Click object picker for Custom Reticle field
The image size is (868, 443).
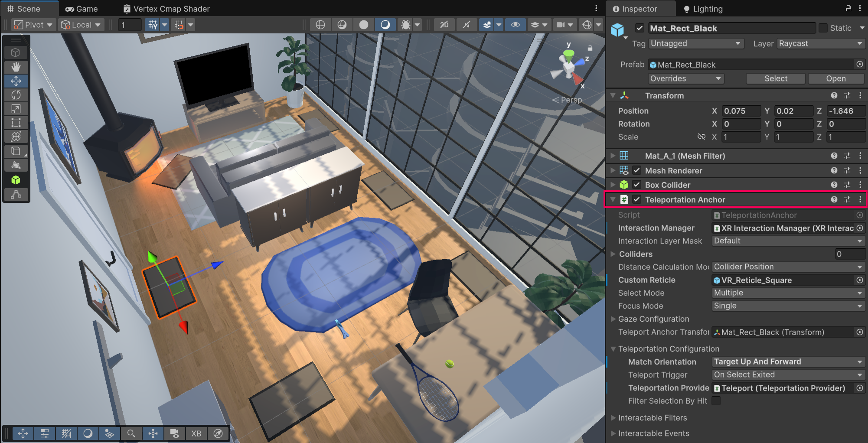tap(859, 280)
